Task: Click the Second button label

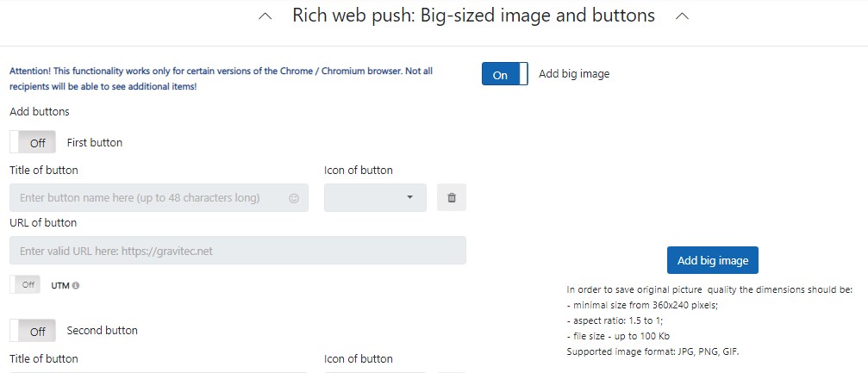Action: click(103, 331)
